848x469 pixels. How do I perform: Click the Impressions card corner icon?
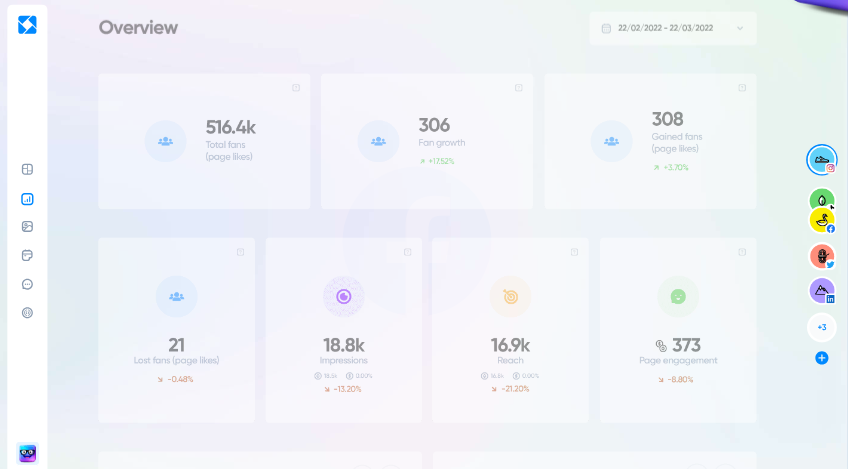[x=407, y=252]
